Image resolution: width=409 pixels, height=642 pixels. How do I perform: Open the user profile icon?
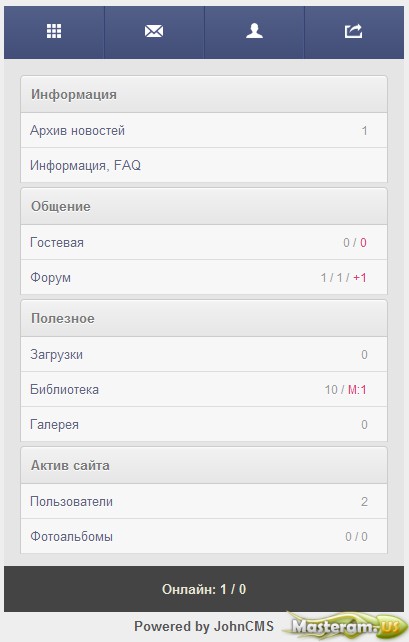pyautogui.click(x=254, y=31)
